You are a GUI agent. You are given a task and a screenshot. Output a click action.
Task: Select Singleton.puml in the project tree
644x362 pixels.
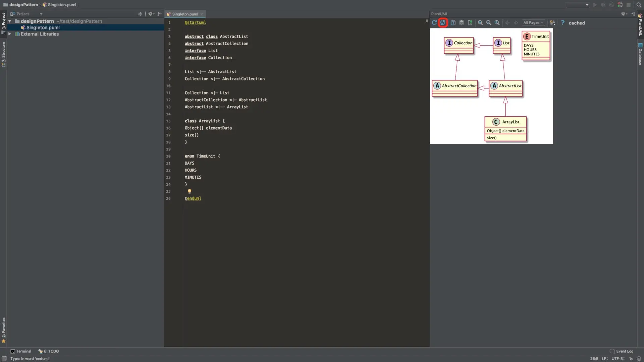tap(43, 27)
